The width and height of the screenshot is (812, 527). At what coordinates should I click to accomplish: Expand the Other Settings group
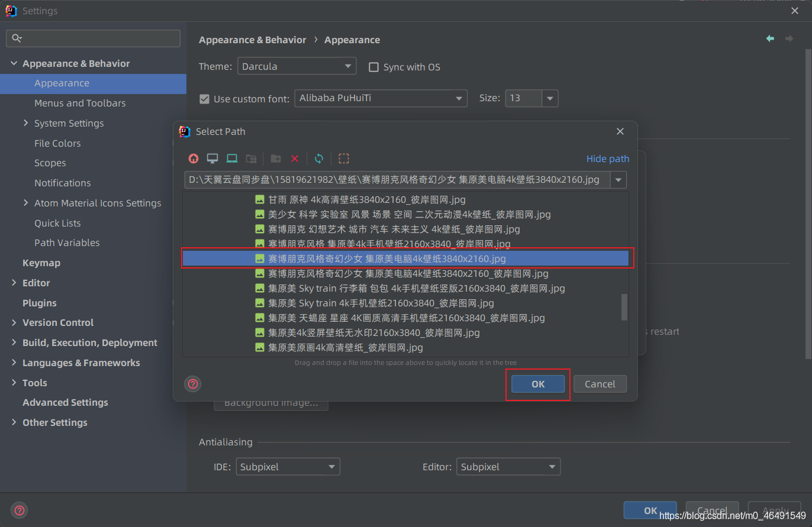pos(14,422)
